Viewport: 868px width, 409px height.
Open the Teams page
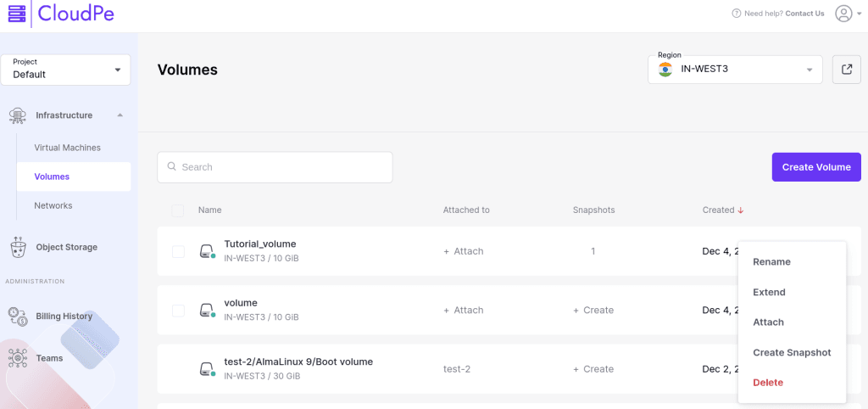(49, 359)
